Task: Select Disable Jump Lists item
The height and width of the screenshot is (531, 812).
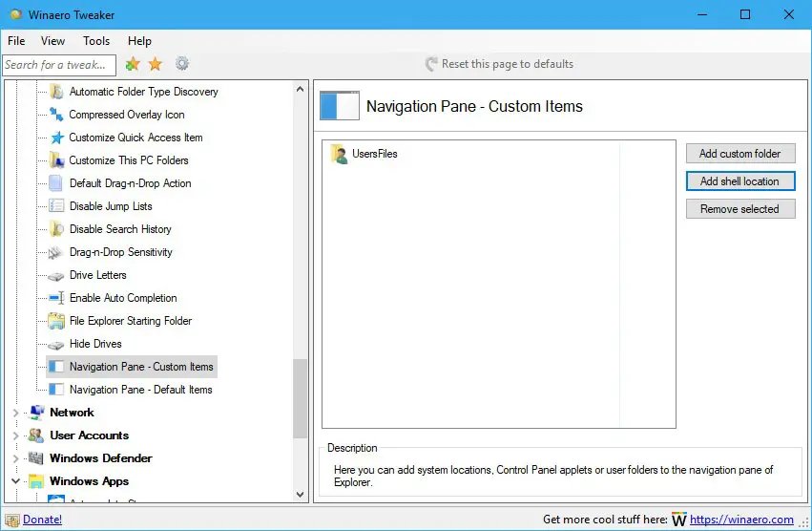Action: pos(111,206)
